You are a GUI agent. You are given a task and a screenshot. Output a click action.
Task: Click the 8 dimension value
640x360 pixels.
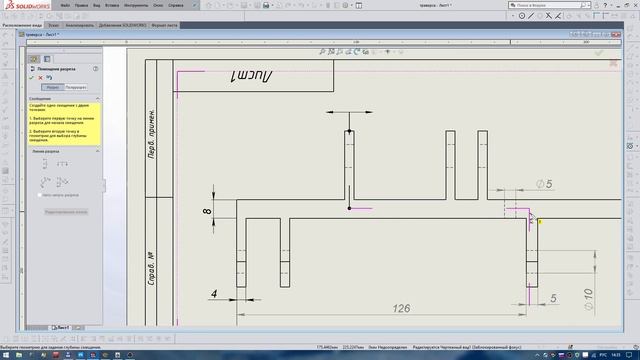[x=207, y=211]
